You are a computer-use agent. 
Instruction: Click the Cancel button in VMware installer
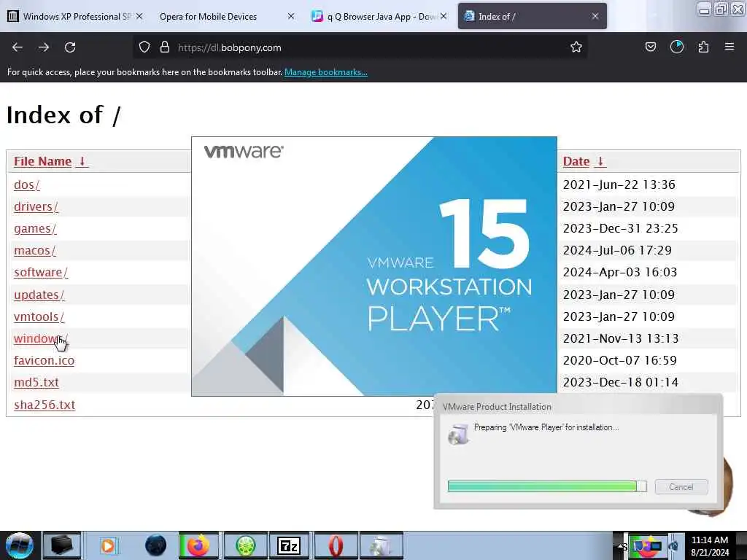tap(681, 486)
